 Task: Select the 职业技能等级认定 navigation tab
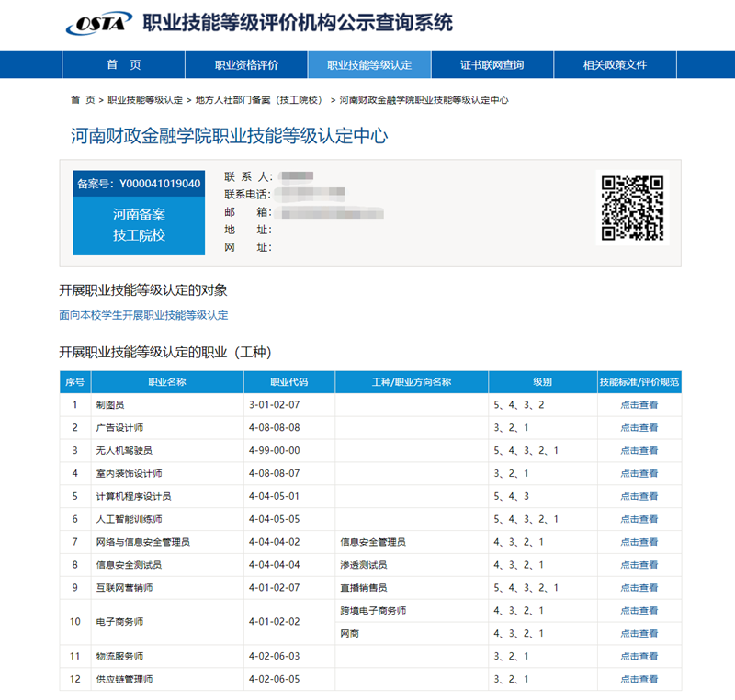click(x=369, y=65)
